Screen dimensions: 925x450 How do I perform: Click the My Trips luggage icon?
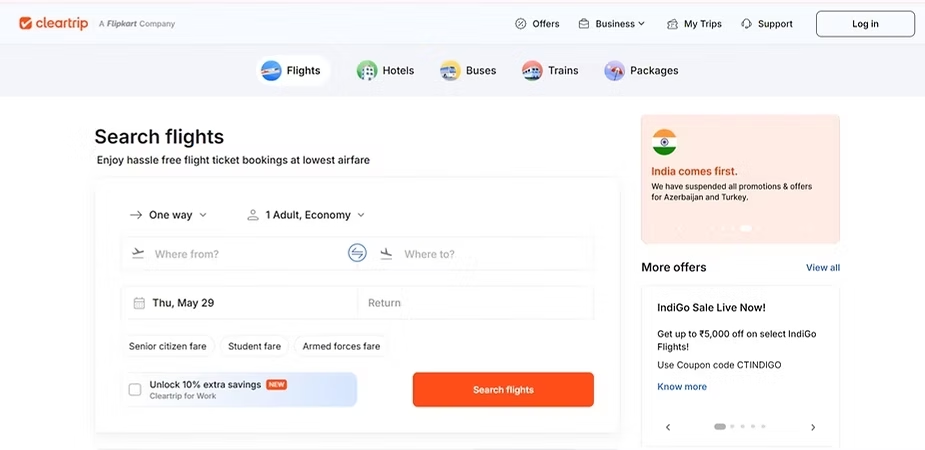click(672, 24)
